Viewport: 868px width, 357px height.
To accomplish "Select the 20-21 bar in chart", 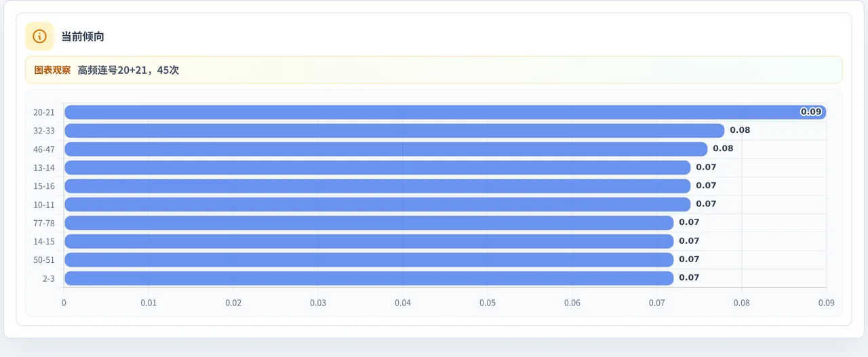I will pyautogui.click(x=446, y=112).
